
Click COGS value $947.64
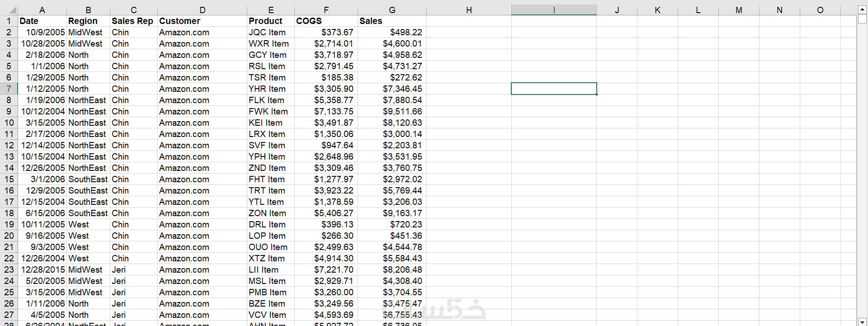(326, 145)
